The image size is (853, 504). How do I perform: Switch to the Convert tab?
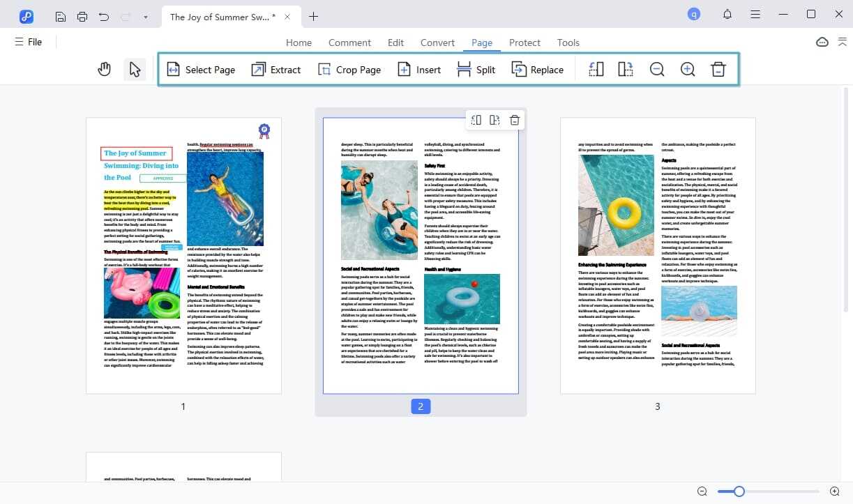(x=437, y=43)
